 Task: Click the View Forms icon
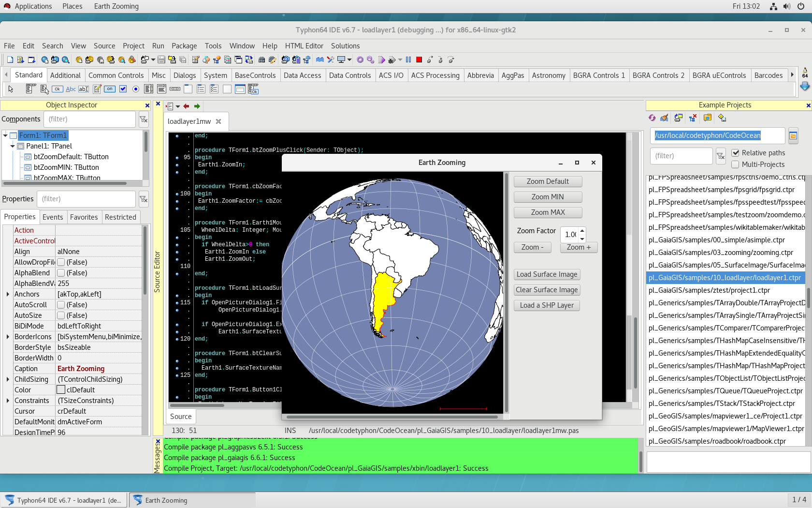tap(238, 60)
